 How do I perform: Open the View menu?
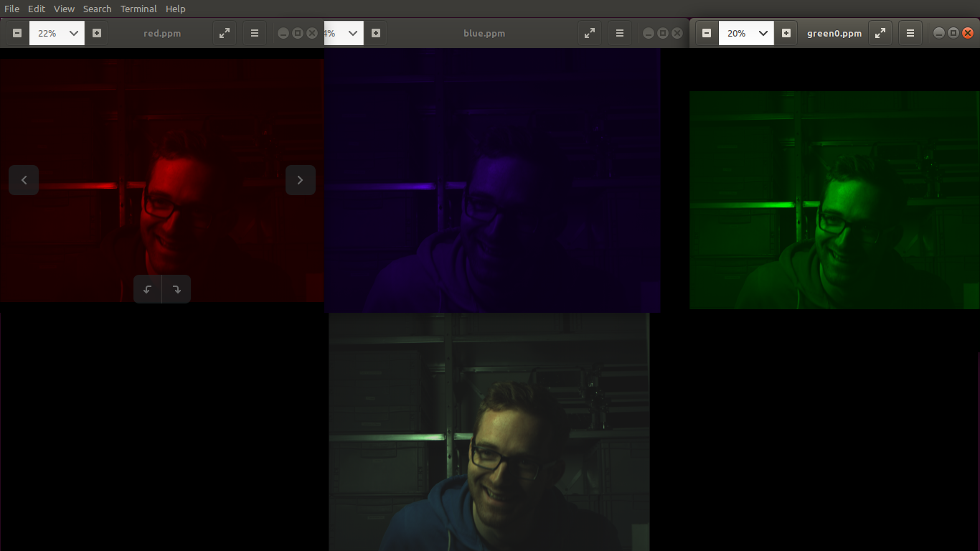click(x=64, y=9)
